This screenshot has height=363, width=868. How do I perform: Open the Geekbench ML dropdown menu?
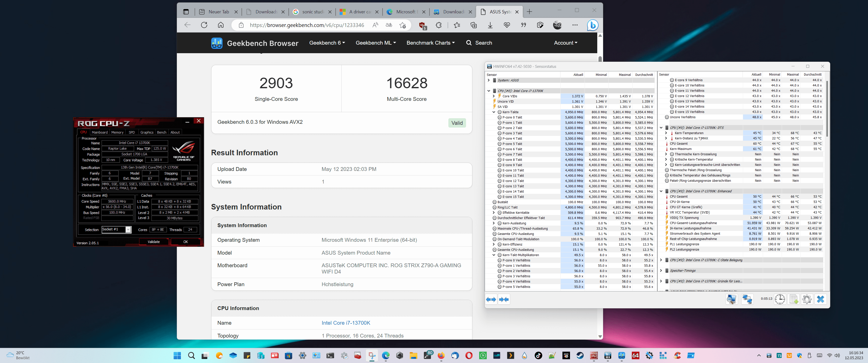(x=376, y=43)
